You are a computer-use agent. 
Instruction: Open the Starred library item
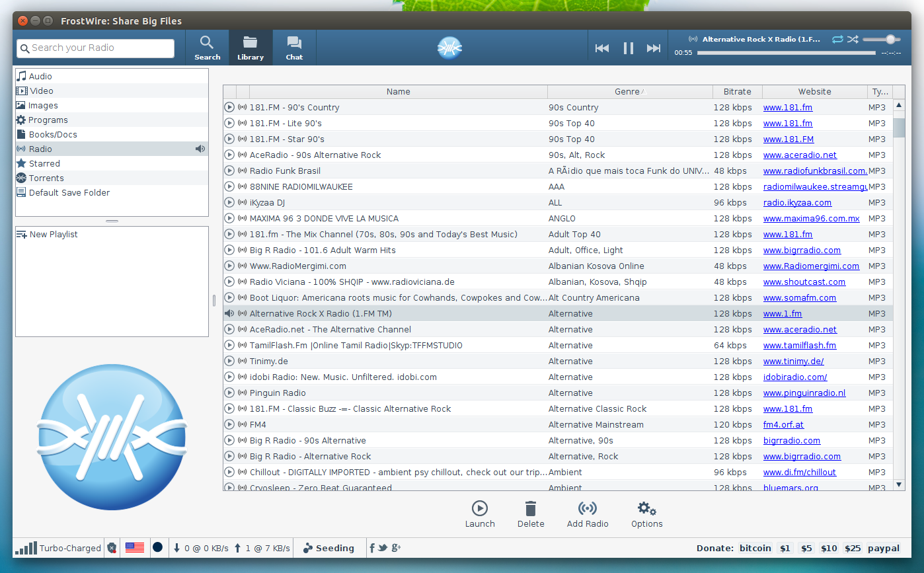[112, 164]
